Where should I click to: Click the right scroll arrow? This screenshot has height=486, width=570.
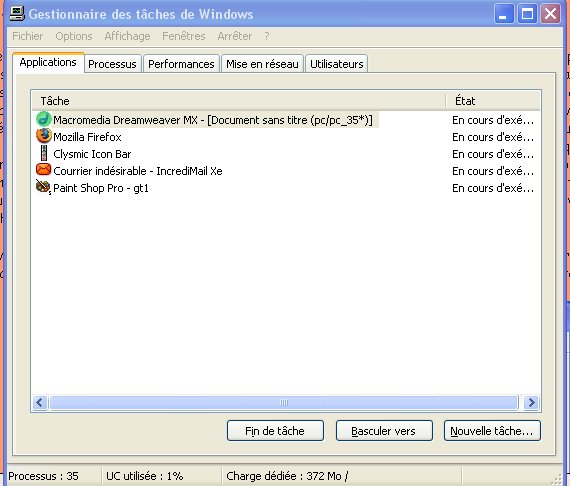[x=531, y=402]
